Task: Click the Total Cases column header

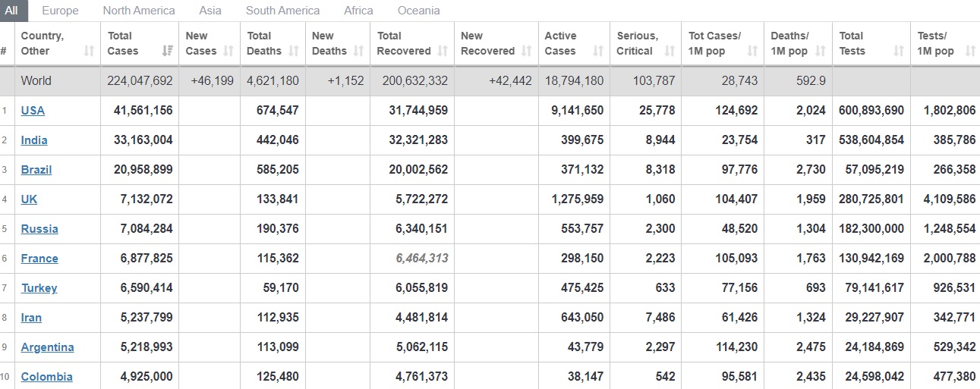Action: [x=140, y=43]
